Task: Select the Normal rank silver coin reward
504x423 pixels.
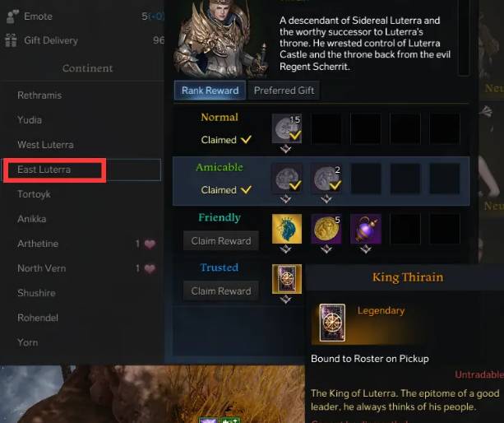Action: 286,128
